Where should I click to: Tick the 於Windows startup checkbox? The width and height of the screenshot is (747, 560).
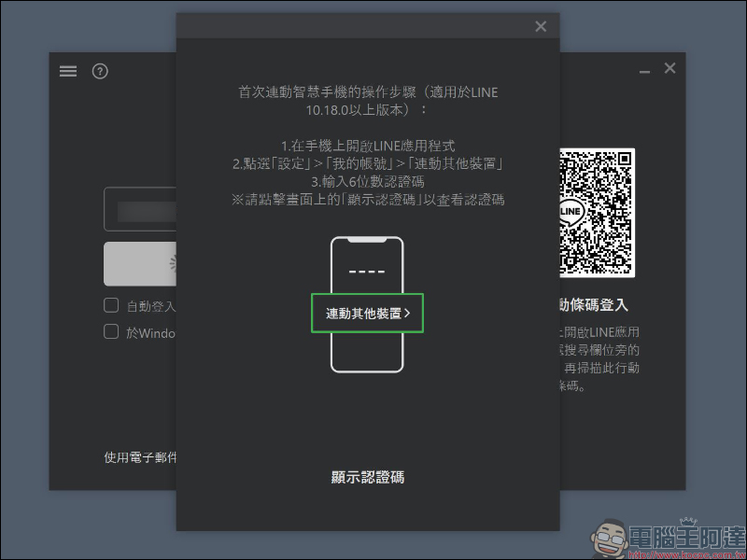click(111, 331)
